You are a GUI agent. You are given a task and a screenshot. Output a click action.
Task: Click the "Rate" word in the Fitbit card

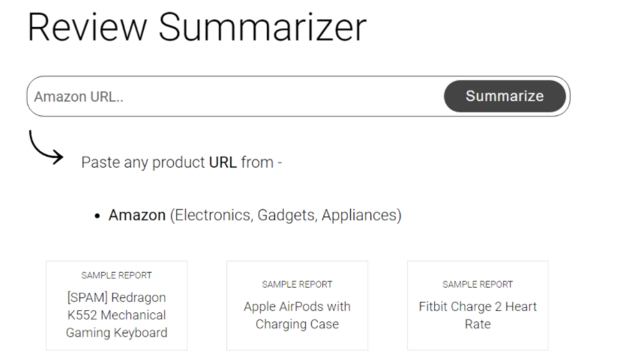click(478, 324)
